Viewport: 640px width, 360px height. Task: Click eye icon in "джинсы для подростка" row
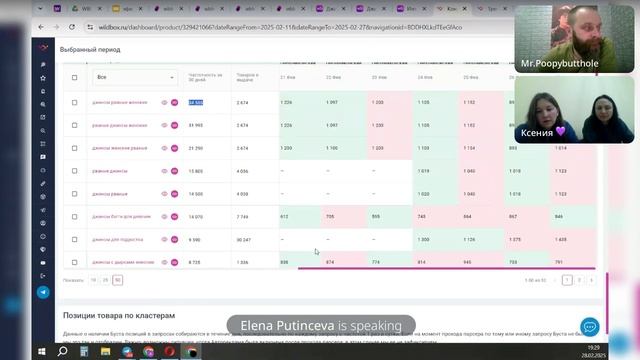(x=164, y=240)
